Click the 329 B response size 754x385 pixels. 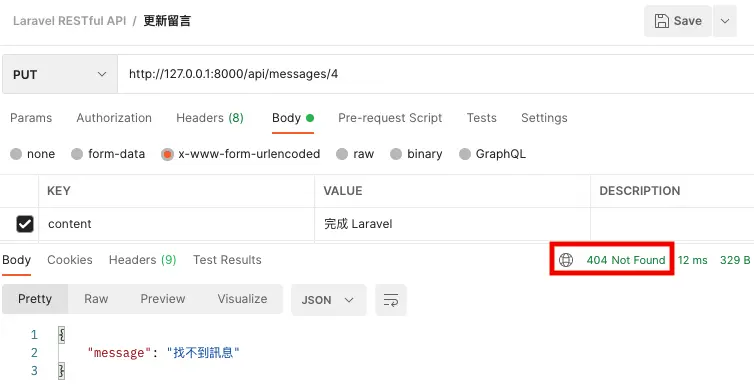tap(735, 260)
